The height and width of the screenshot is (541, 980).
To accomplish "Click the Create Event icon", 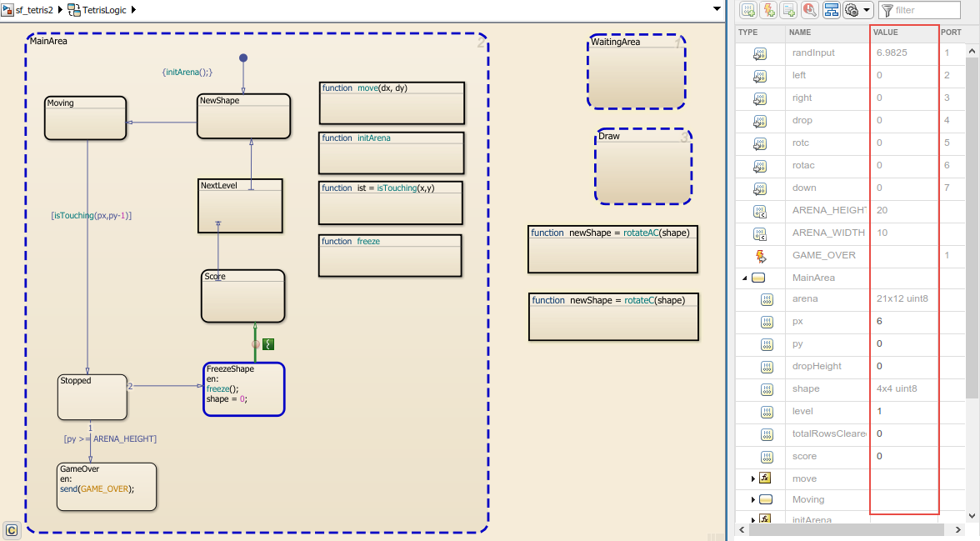I will tap(767, 9).
